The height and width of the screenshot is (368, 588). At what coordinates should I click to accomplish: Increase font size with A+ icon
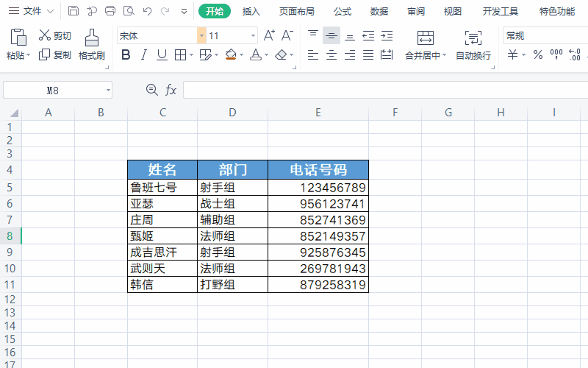click(x=269, y=35)
